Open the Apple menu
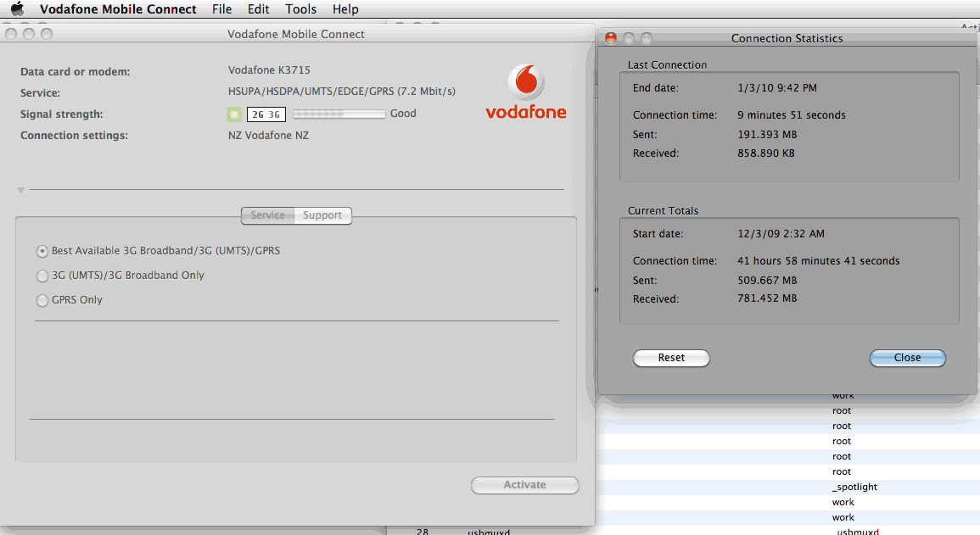Image resolution: width=980 pixels, height=535 pixels. 18,8
